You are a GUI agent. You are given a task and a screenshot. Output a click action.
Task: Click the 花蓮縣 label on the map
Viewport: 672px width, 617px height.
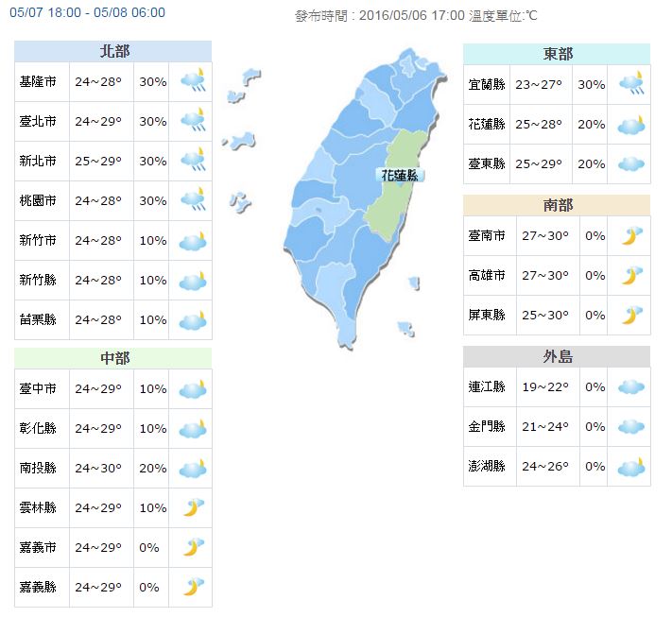tap(399, 176)
